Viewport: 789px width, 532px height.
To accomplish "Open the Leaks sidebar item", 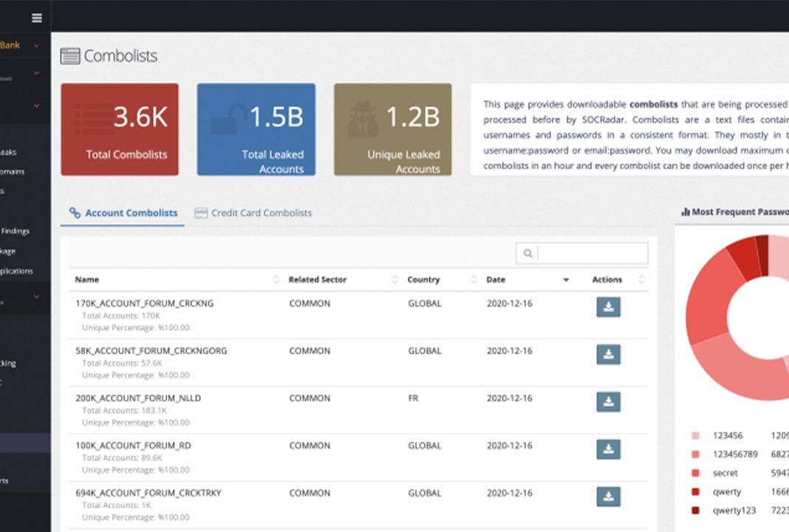I will point(9,152).
